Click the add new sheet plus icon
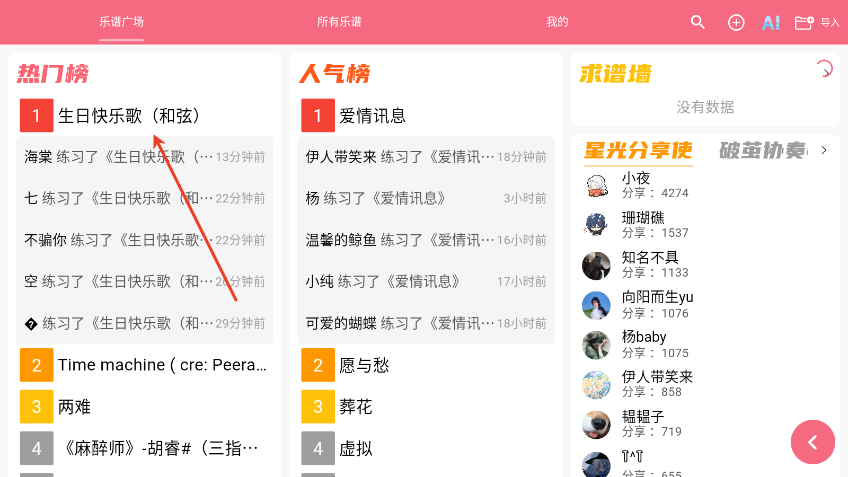 [x=736, y=22]
